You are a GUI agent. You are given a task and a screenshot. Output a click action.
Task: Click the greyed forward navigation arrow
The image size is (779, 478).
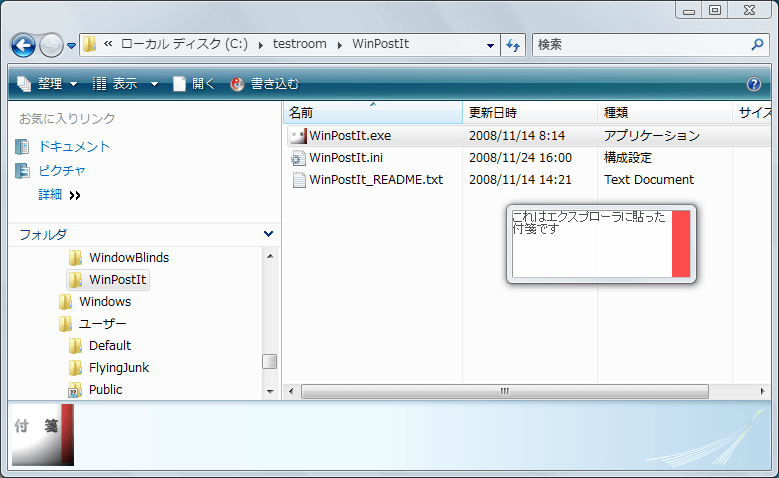click(51, 46)
